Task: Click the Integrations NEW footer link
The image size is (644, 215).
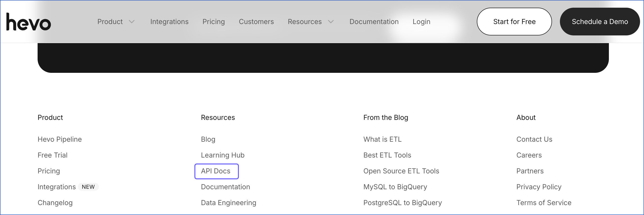Action: [57, 187]
